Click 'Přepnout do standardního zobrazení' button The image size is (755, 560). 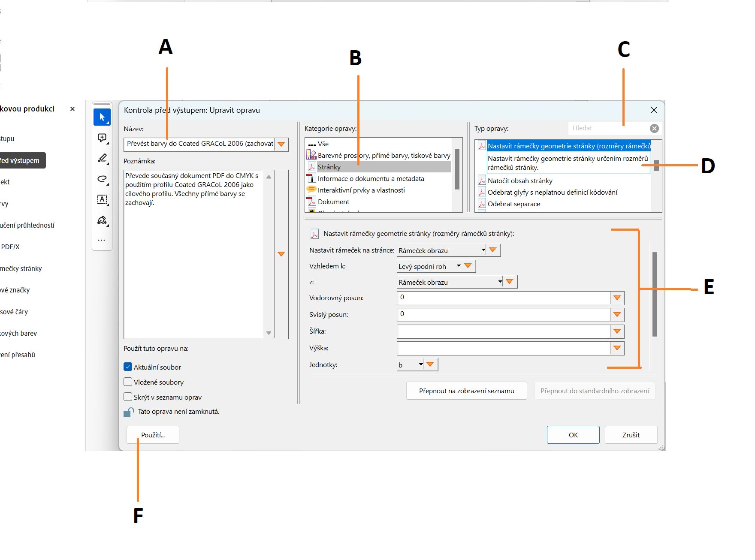click(x=595, y=391)
